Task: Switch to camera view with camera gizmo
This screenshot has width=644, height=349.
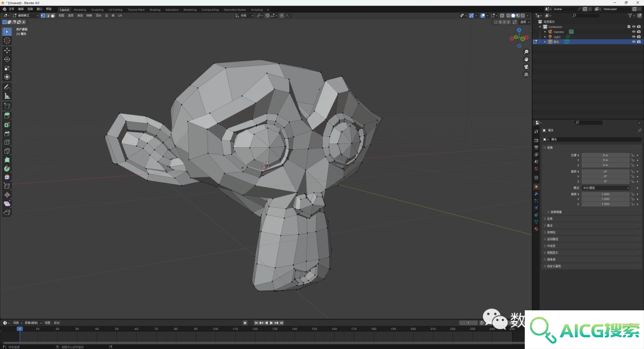Action: coord(526,67)
